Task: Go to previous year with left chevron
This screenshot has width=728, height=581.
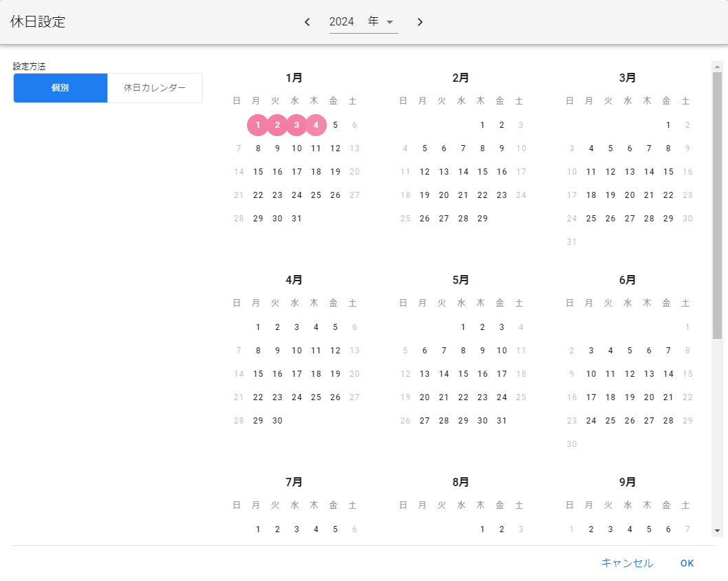Action: tap(308, 22)
